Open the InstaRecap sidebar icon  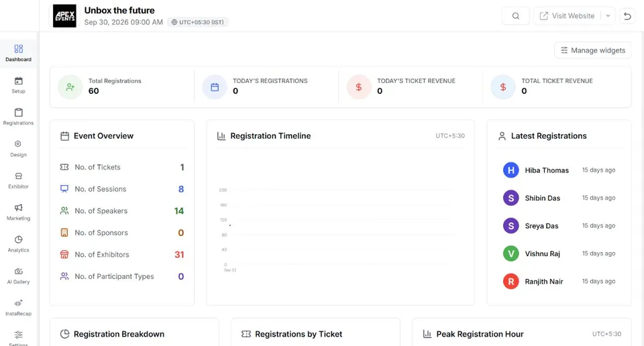[19, 303]
